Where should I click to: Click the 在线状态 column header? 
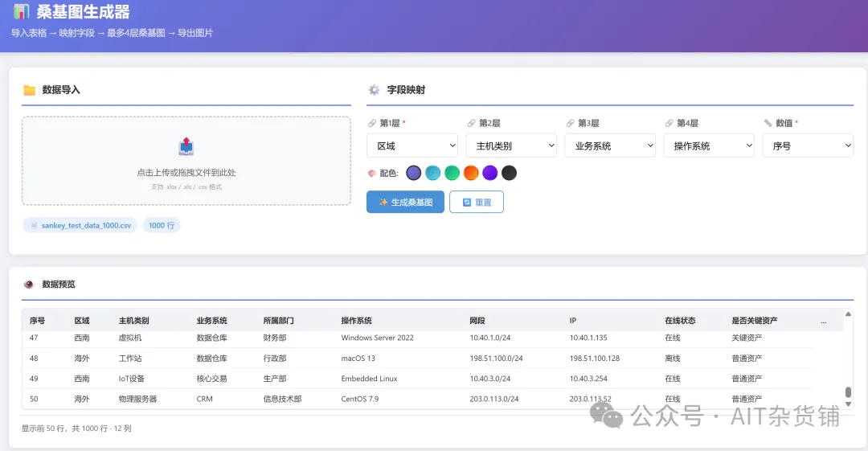pos(681,321)
